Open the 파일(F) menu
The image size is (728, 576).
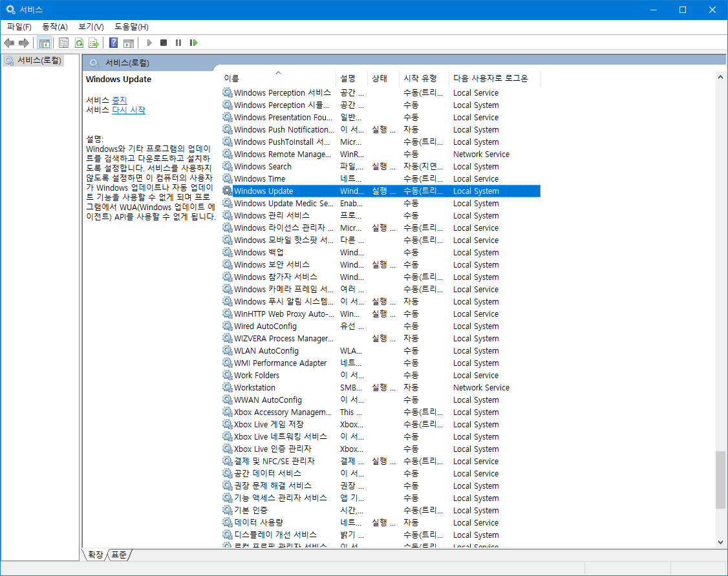(x=19, y=27)
